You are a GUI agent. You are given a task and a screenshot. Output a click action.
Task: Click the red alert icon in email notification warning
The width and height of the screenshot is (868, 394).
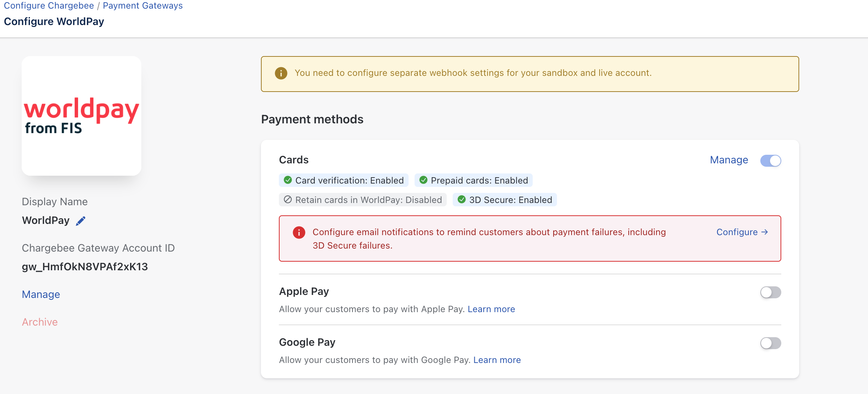pos(299,233)
